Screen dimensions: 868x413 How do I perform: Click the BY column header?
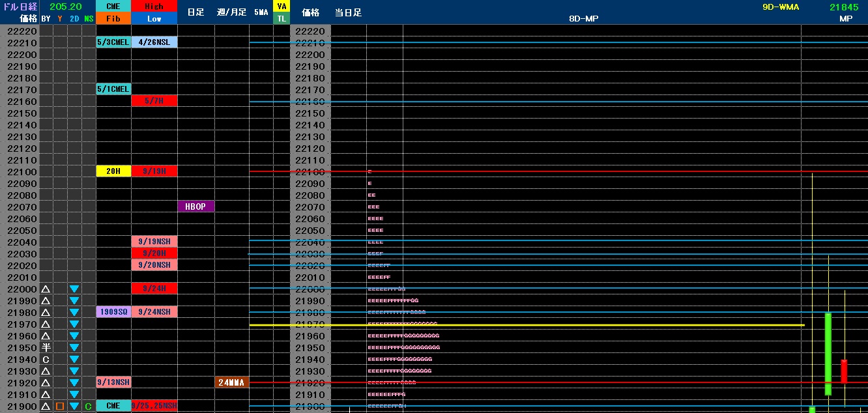pos(46,19)
